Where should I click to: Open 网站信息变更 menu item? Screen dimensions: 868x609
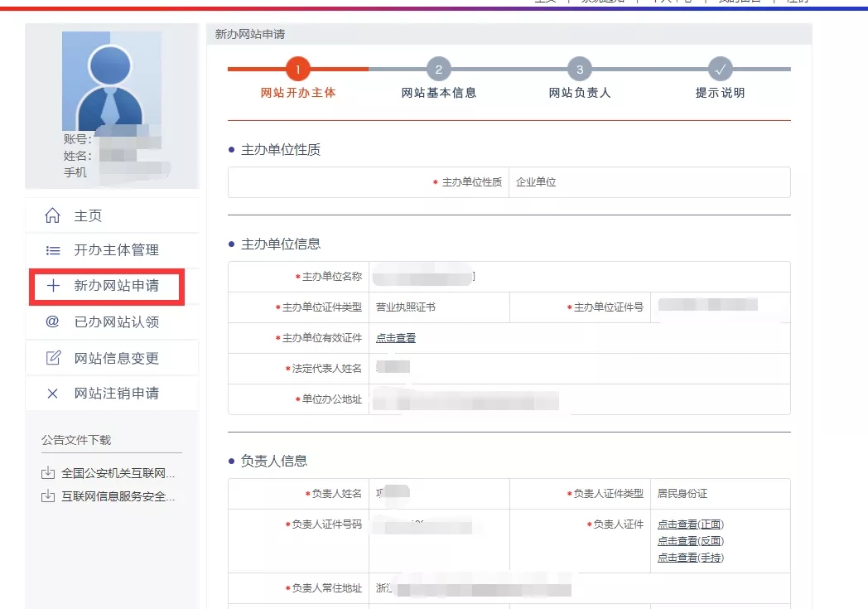tap(116, 358)
